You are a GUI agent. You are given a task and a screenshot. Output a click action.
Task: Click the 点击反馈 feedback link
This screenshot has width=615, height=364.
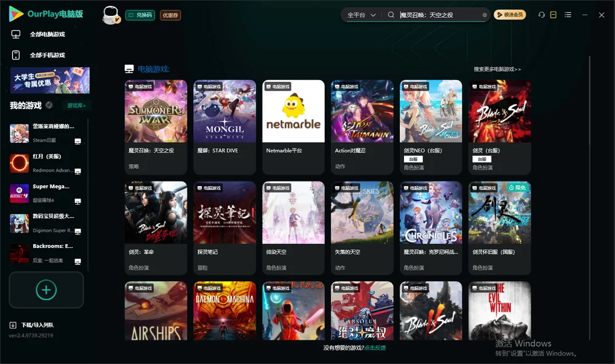(375, 348)
